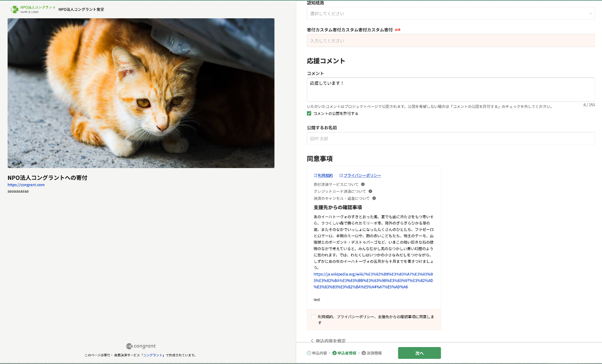Click the NPO法人コングラント clover logo
602x364 pixels.
coord(15,9)
